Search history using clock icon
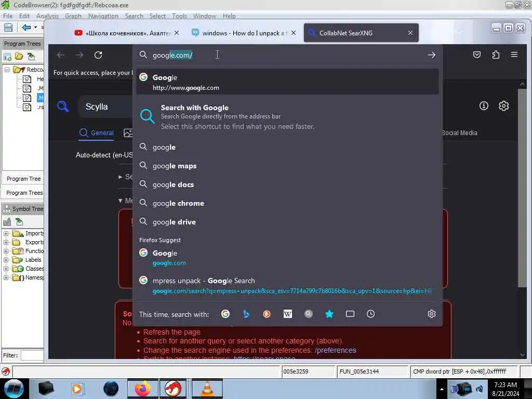This screenshot has height=399, width=532. click(x=370, y=314)
